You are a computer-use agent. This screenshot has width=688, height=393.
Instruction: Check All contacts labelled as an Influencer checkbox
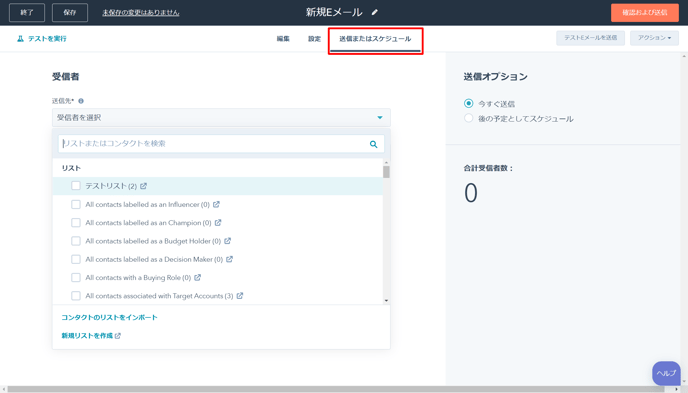click(x=76, y=204)
